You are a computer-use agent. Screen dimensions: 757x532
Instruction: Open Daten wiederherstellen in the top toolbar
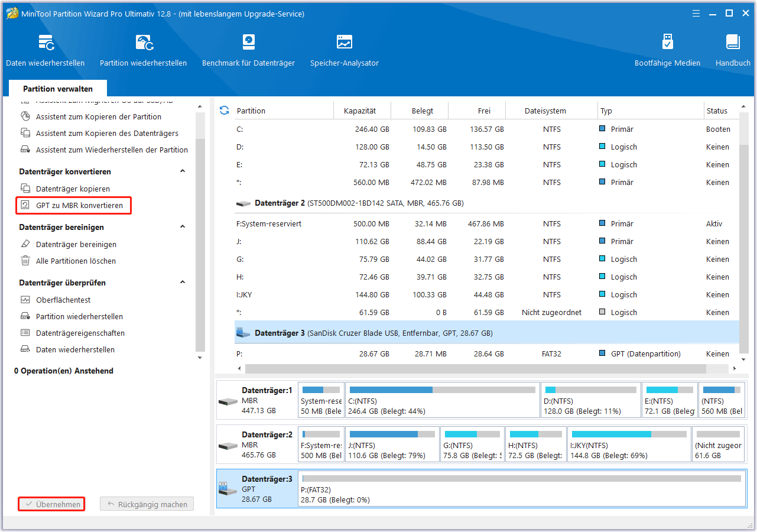point(46,50)
